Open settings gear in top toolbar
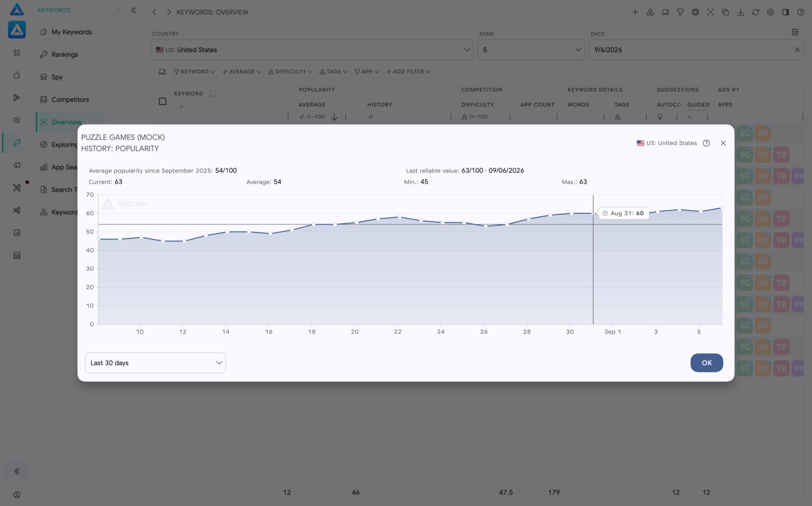This screenshot has height=506, width=812. point(770,12)
